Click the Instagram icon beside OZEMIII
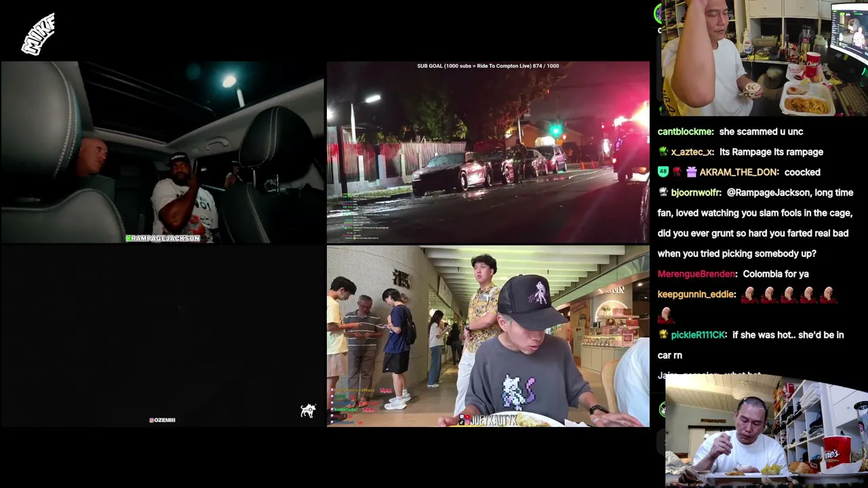868x488 pixels. click(151, 420)
